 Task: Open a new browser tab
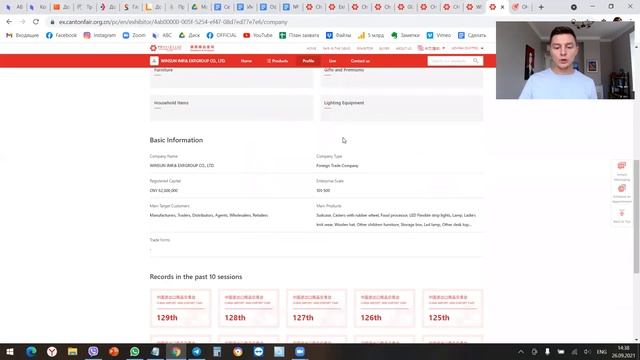click(541, 7)
